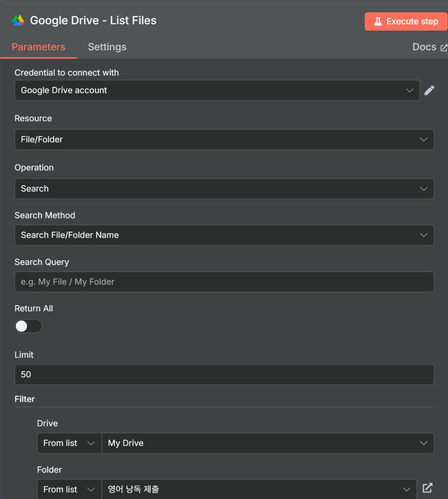Expand the Search Method dropdown
This screenshot has width=448, height=499.
coord(224,235)
